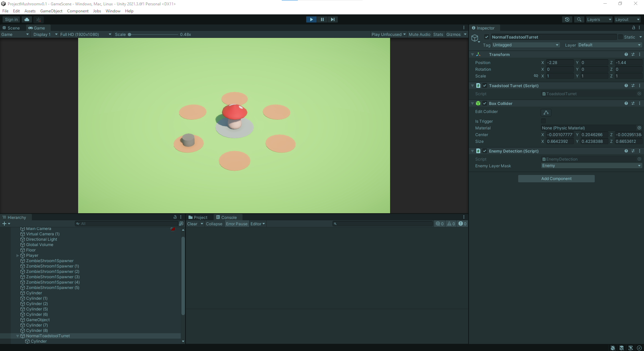Toggle the Inspector lock icon
The width and height of the screenshot is (644, 351).
633,28
